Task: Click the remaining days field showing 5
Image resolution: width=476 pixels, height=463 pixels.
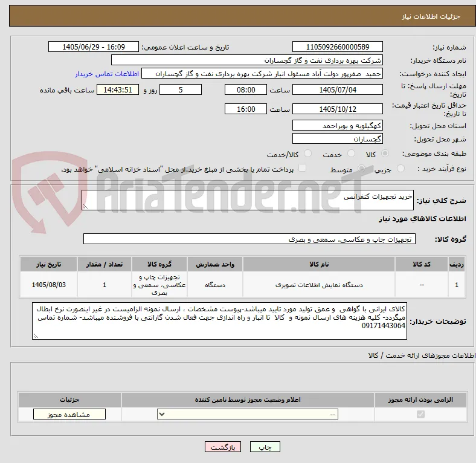Action: tap(181, 90)
